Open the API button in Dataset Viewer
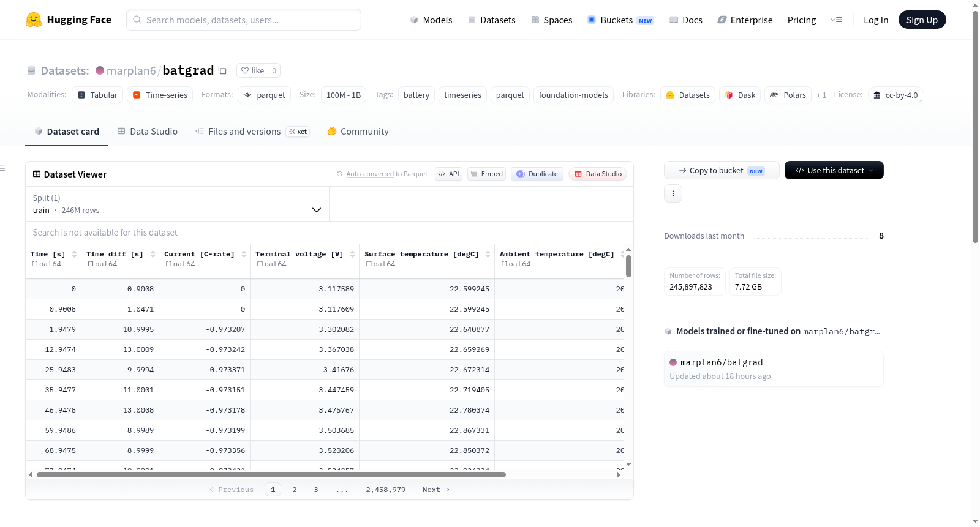This screenshot has height=527, width=980. coord(448,174)
